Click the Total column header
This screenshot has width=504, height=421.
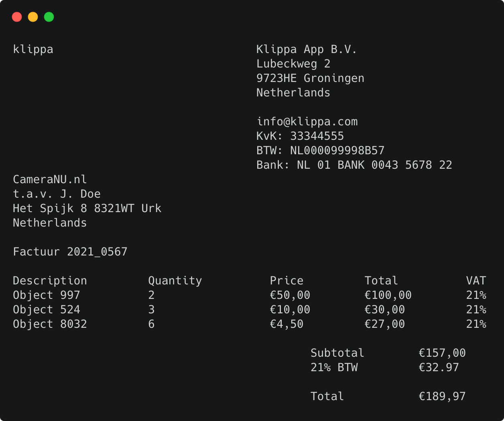click(381, 280)
